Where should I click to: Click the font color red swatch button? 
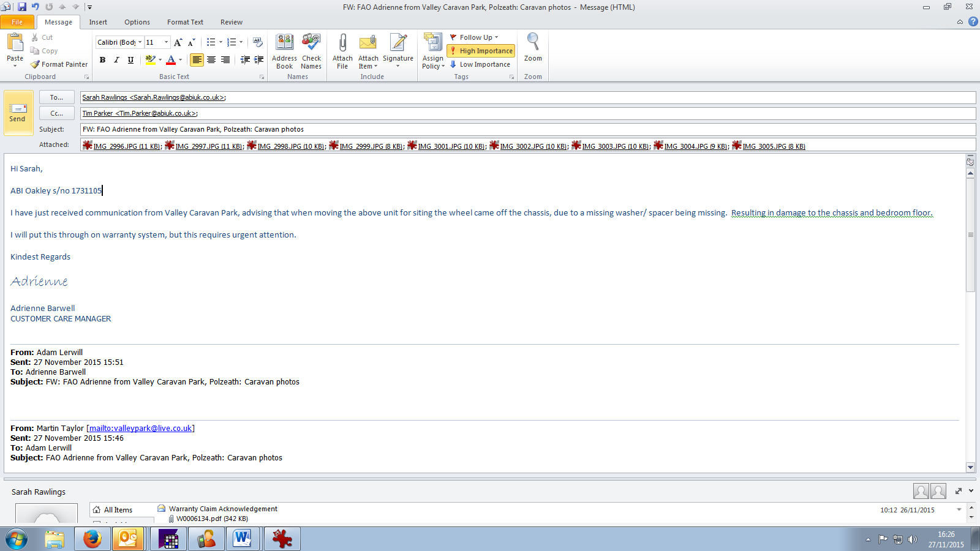coord(171,60)
